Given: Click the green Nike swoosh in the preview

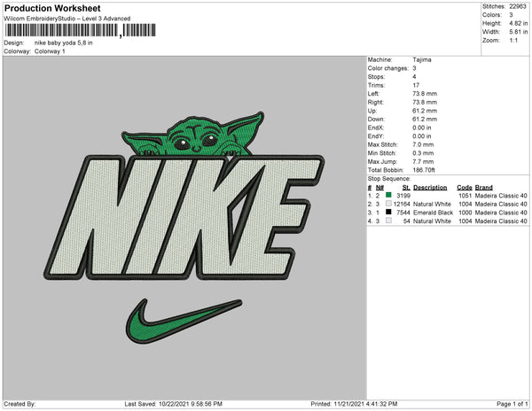Looking at the screenshot, I should click(x=184, y=322).
